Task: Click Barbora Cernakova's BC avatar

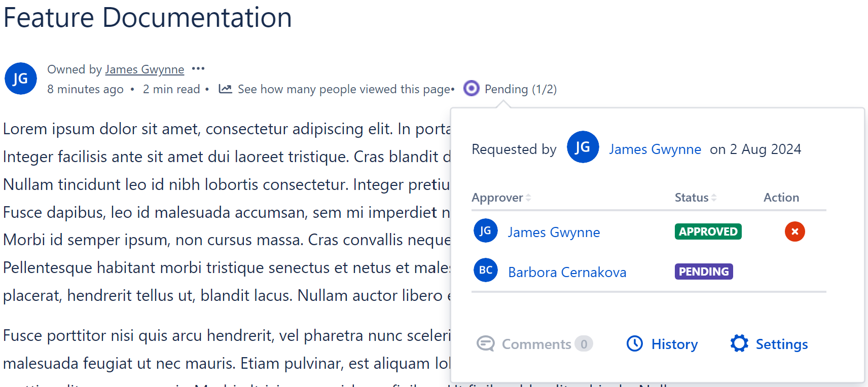Action: pyautogui.click(x=485, y=270)
